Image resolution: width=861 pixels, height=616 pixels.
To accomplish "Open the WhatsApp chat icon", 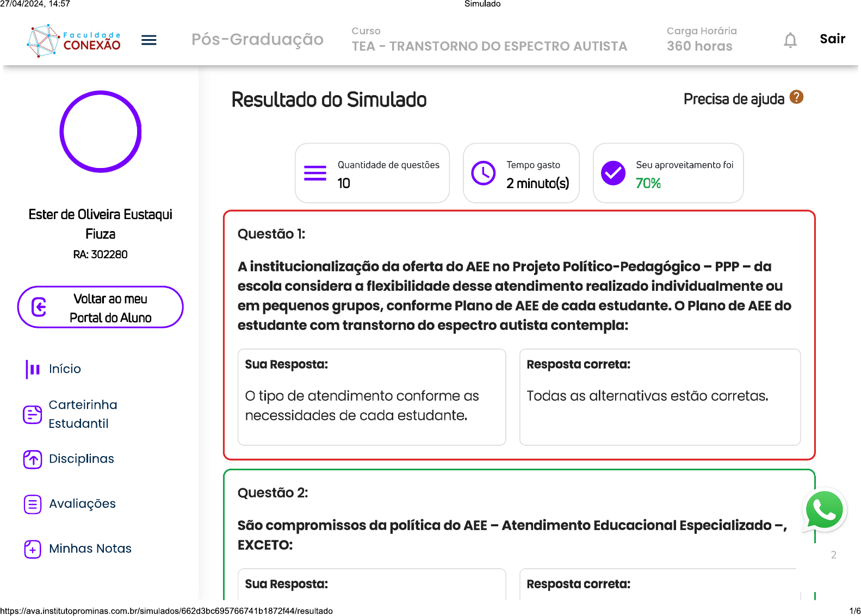I will (x=824, y=510).
